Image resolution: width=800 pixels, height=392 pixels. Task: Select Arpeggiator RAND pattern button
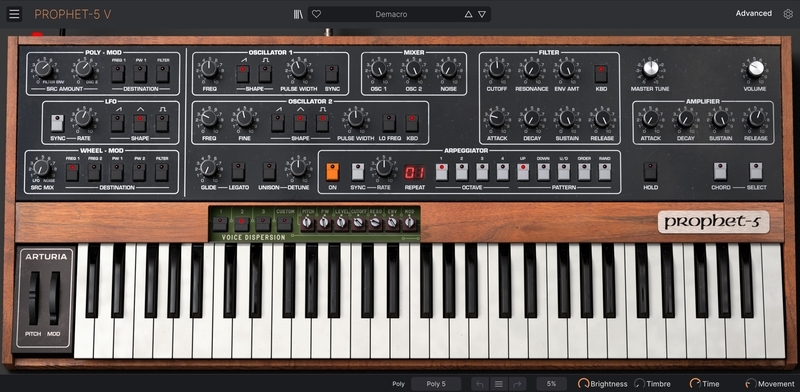[x=605, y=172]
